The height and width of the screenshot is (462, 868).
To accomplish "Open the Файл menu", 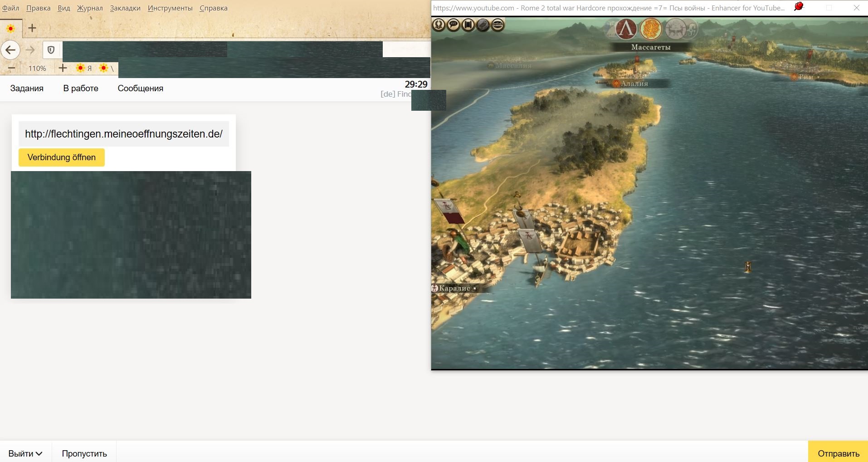I will tap(11, 8).
